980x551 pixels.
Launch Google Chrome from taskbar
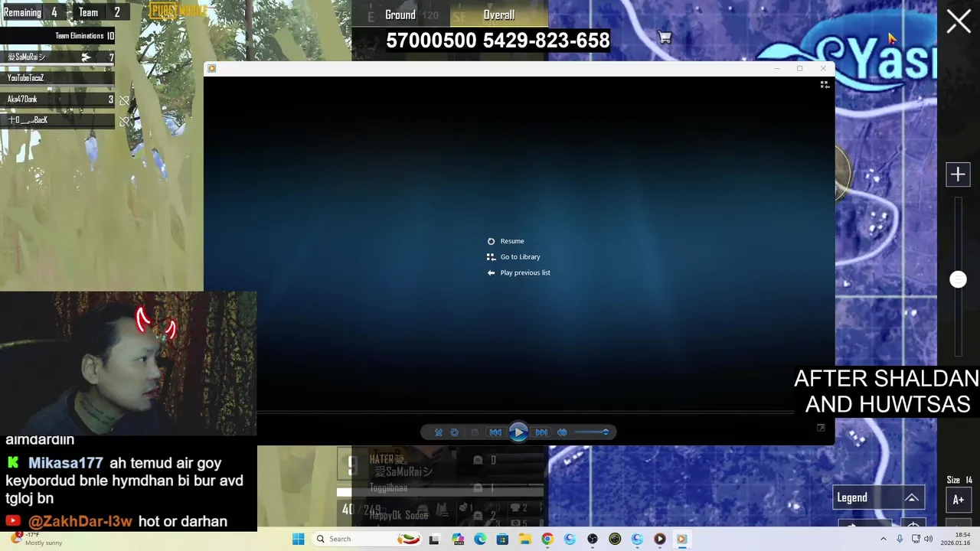click(x=547, y=539)
